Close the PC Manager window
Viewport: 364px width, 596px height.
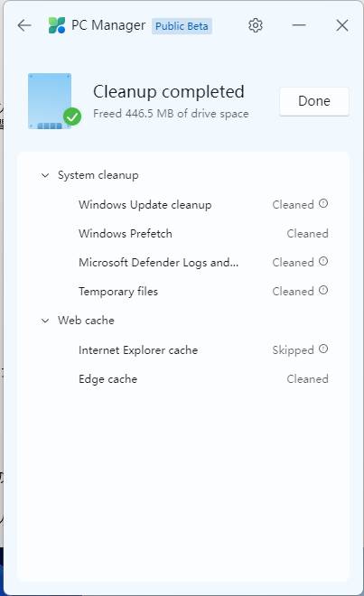[x=342, y=25]
